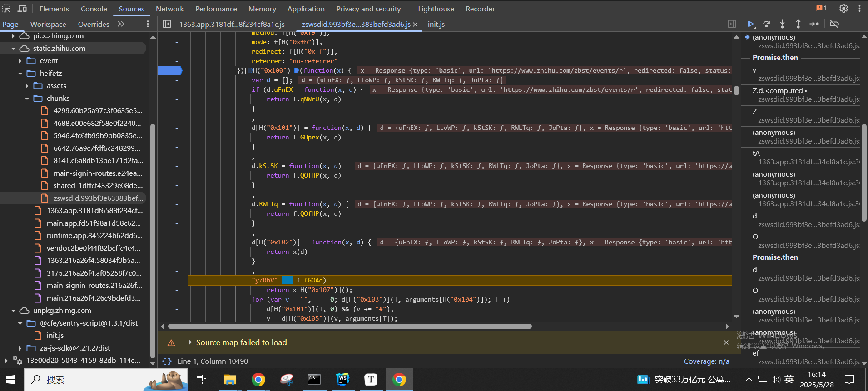Open DevTools settings gear
This screenshot has width=868, height=391.
click(x=843, y=9)
